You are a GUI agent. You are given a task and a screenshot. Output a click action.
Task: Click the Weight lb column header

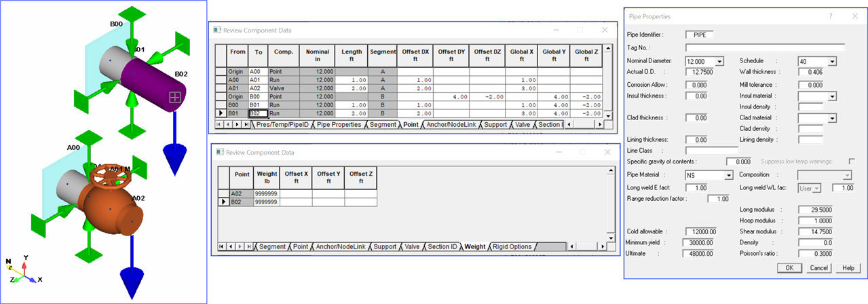tap(267, 176)
